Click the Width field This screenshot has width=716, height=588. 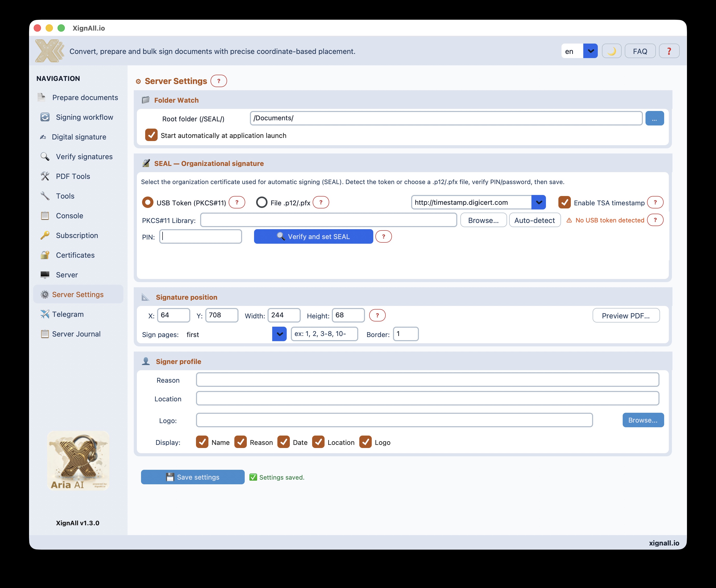pos(284,315)
